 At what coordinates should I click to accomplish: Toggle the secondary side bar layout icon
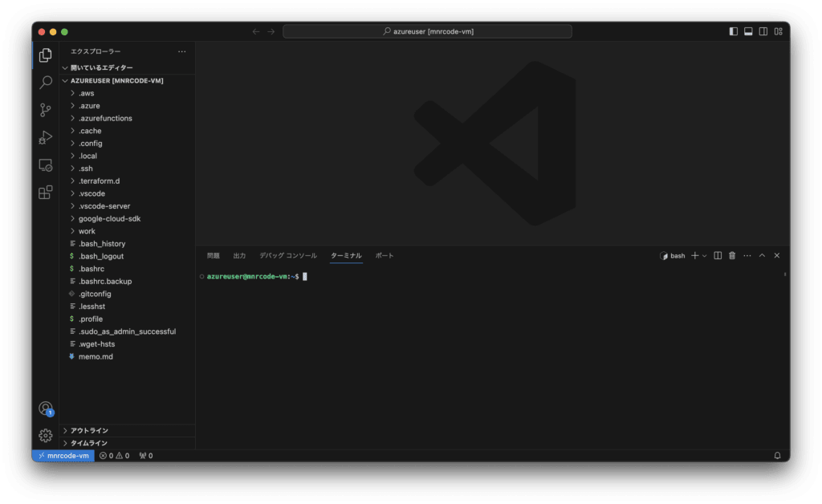(x=763, y=31)
